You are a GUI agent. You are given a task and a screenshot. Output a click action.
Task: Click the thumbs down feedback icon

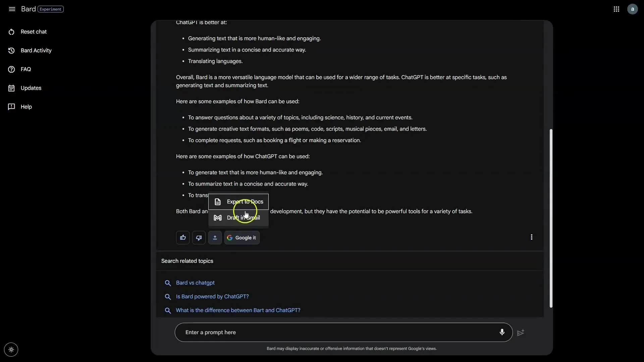(199, 237)
